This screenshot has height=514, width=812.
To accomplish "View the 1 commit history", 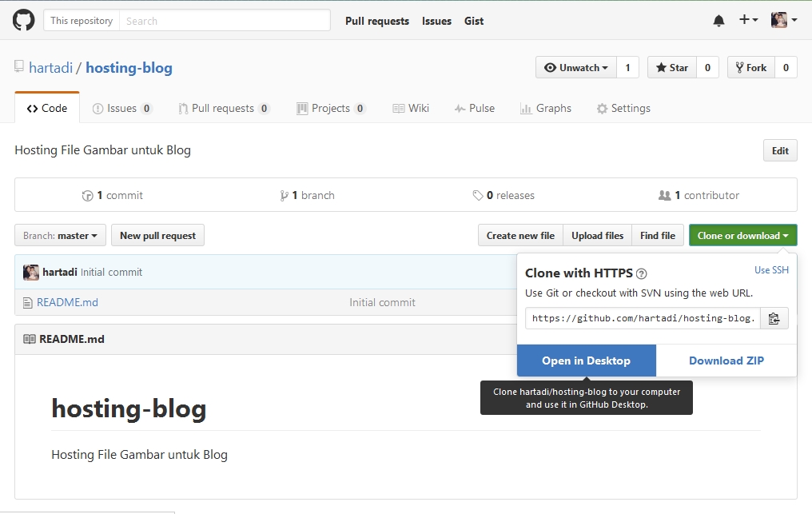I will [113, 195].
